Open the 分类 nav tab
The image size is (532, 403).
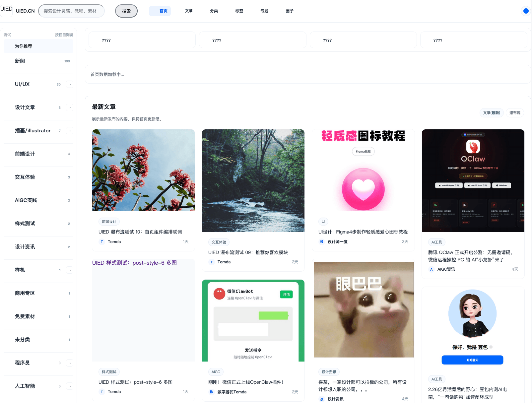tap(214, 11)
